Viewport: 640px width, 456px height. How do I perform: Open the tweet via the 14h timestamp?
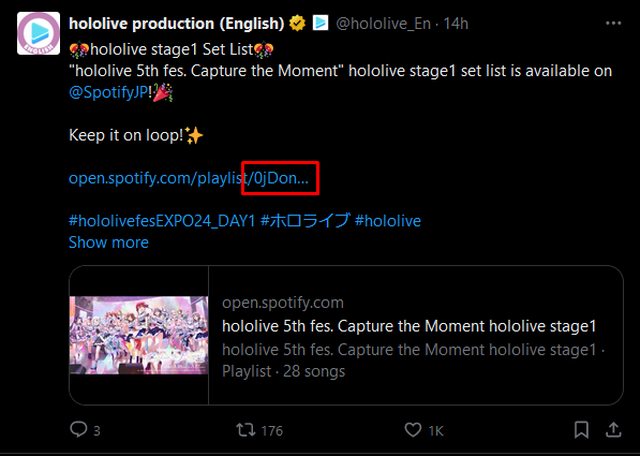tap(456, 22)
